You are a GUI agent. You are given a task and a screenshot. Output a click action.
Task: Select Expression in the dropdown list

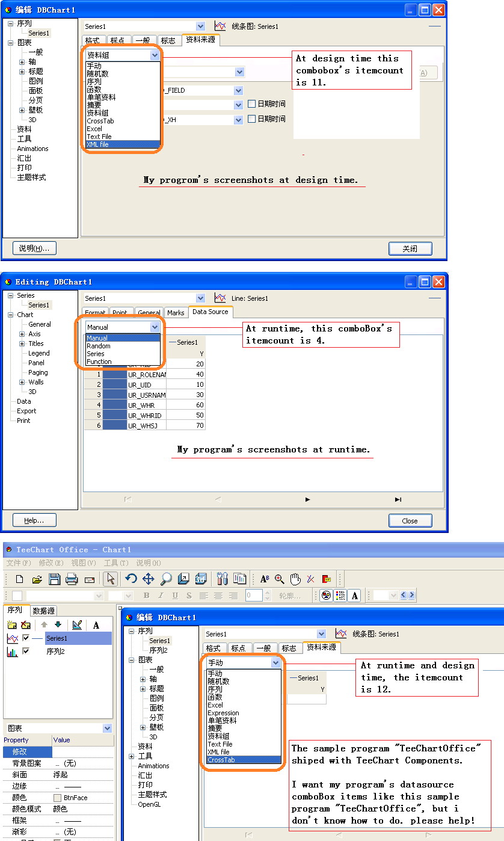click(x=244, y=713)
